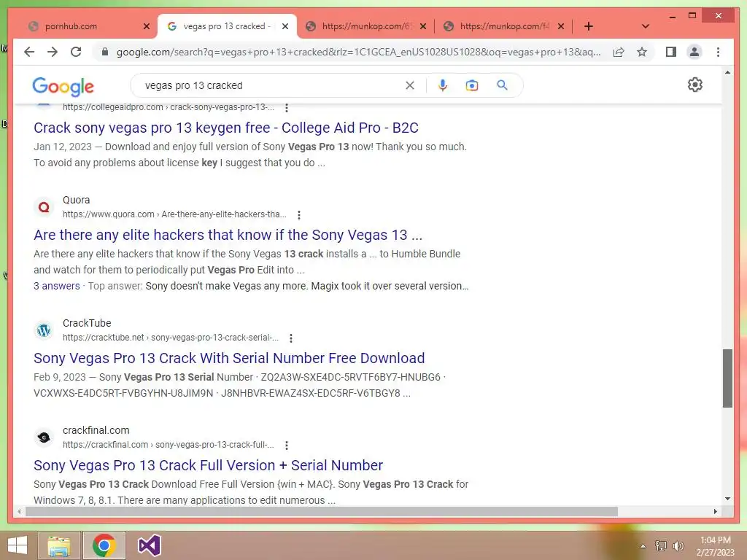Click the crackfinal.com URL breadcrumb

(169, 445)
